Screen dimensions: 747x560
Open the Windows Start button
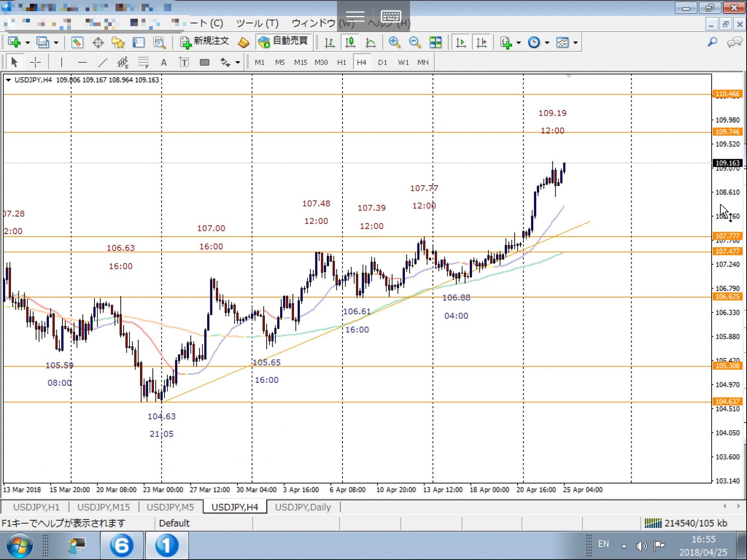(19, 546)
